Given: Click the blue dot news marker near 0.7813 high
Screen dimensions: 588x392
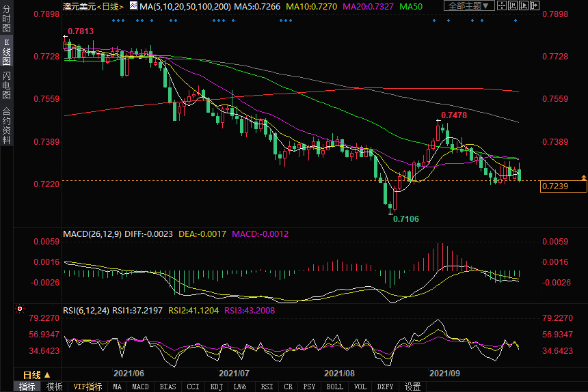Looking at the screenshot, I should (x=113, y=20).
